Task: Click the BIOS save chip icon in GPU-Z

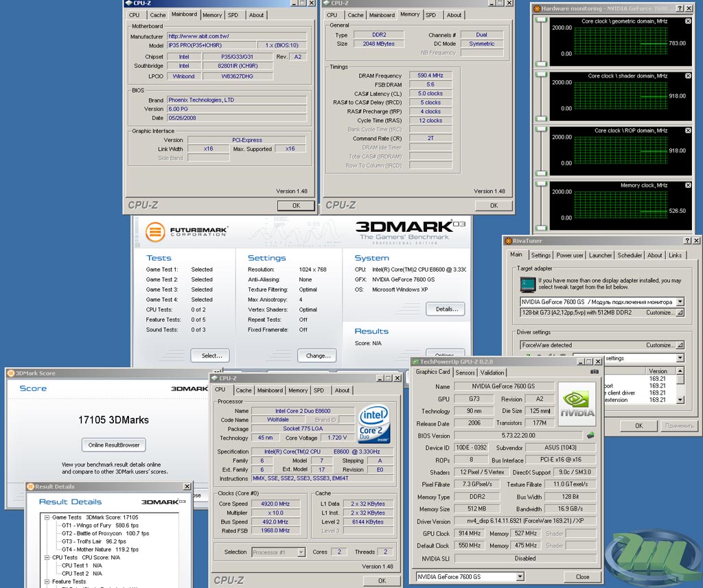Action: [x=590, y=436]
